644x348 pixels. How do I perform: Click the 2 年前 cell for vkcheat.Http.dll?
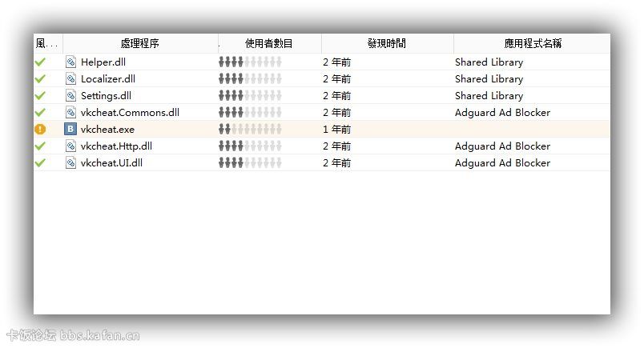tap(336, 146)
